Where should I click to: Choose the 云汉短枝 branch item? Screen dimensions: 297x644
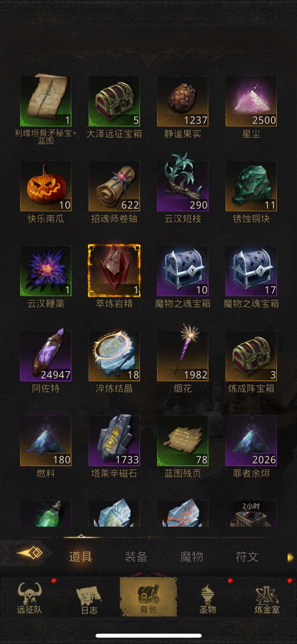[x=183, y=186]
